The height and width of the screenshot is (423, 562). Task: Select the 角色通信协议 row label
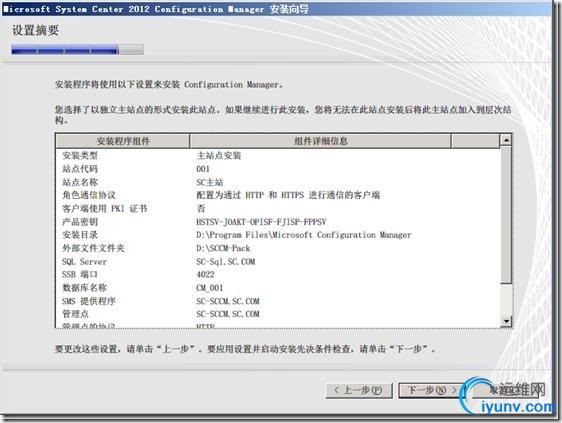[x=89, y=195]
